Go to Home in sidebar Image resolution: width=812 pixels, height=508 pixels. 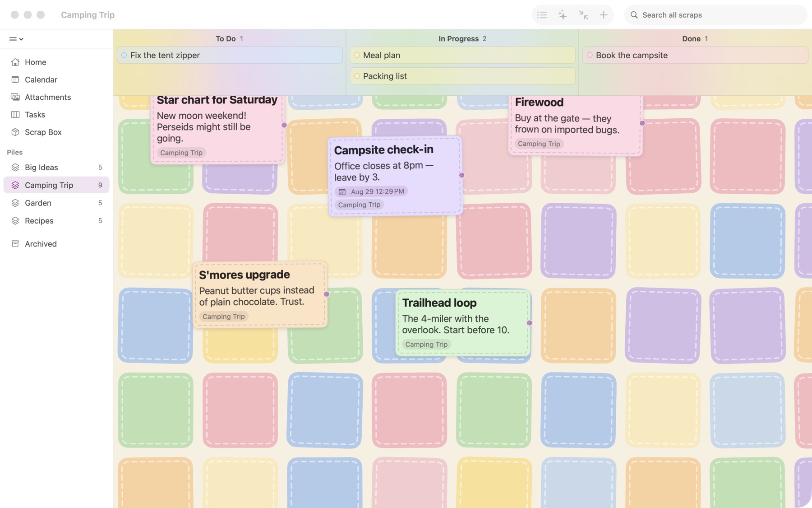pyautogui.click(x=56, y=62)
